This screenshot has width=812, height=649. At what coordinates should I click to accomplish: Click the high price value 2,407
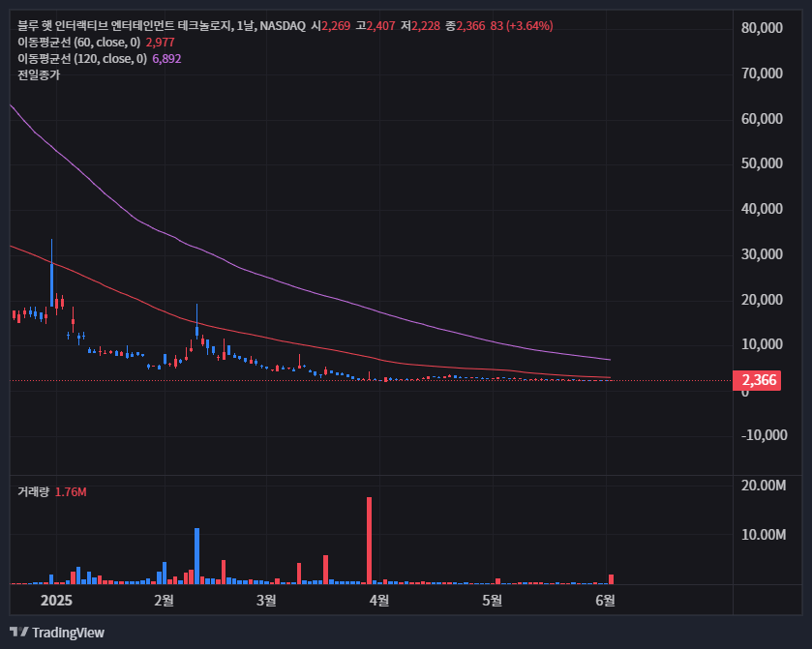tap(380, 25)
